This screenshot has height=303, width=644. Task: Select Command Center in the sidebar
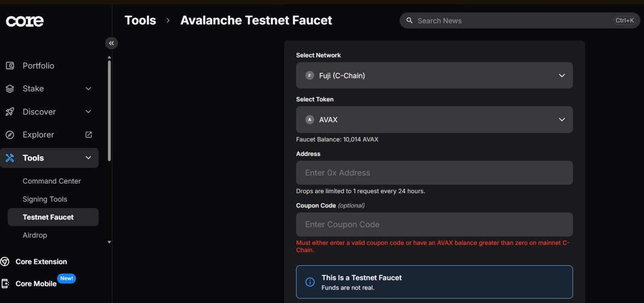tap(52, 181)
